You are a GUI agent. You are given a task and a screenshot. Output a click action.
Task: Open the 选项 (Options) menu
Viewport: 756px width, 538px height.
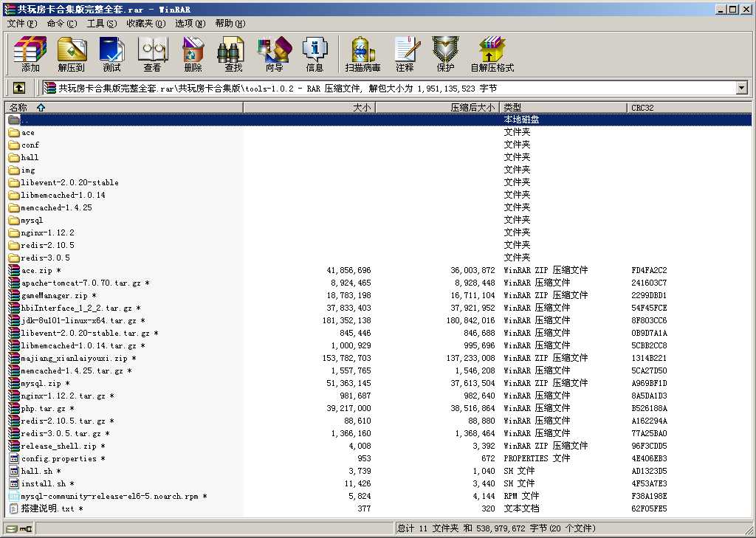pos(190,24)
